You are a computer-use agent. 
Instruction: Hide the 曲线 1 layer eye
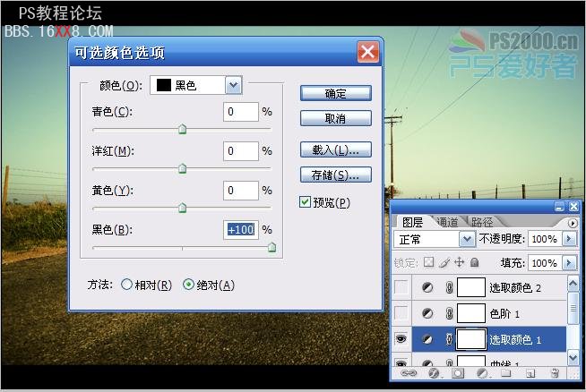click(x=401, y=362)
